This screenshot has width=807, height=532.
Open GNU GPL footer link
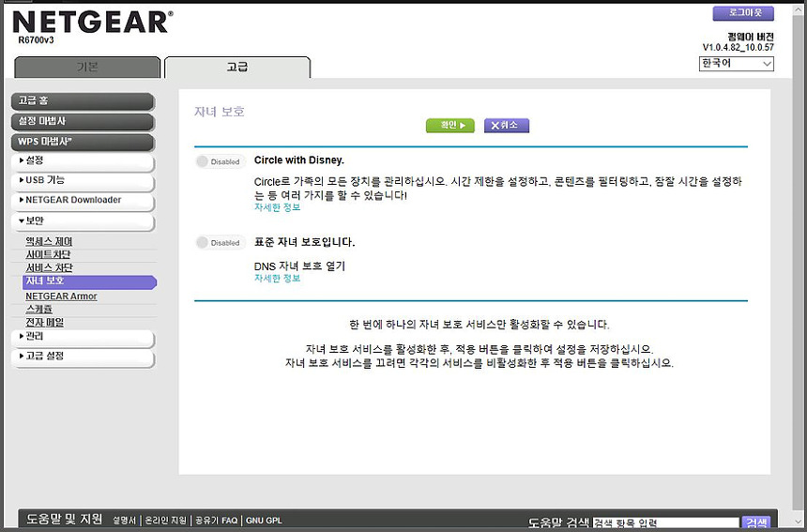pos(264,520)
